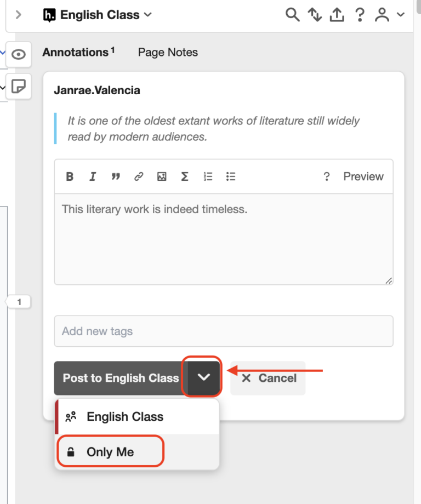Screen dimensions: 421x504
Task: Open the share/export panel icon
Action: pyautogui.click(x=337, y=15)
